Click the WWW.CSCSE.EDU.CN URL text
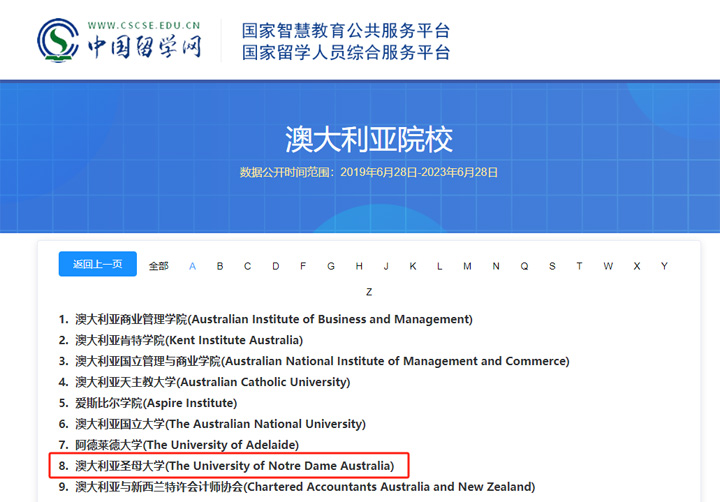720x502 pixels. 144,25
